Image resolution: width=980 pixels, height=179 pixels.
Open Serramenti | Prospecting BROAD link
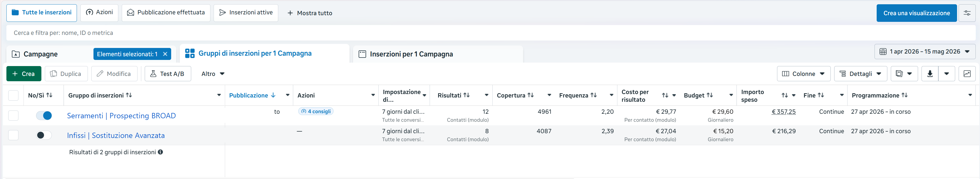(121, 116)
